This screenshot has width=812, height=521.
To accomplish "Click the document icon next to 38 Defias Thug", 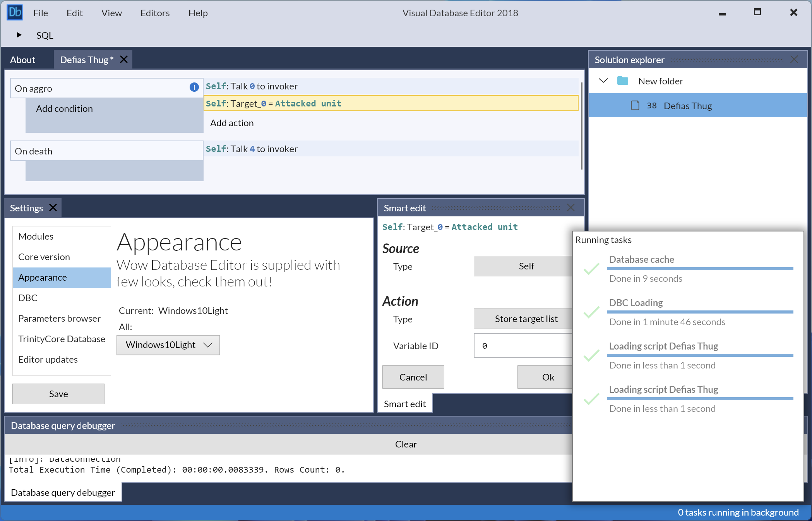I will [634, 105].
